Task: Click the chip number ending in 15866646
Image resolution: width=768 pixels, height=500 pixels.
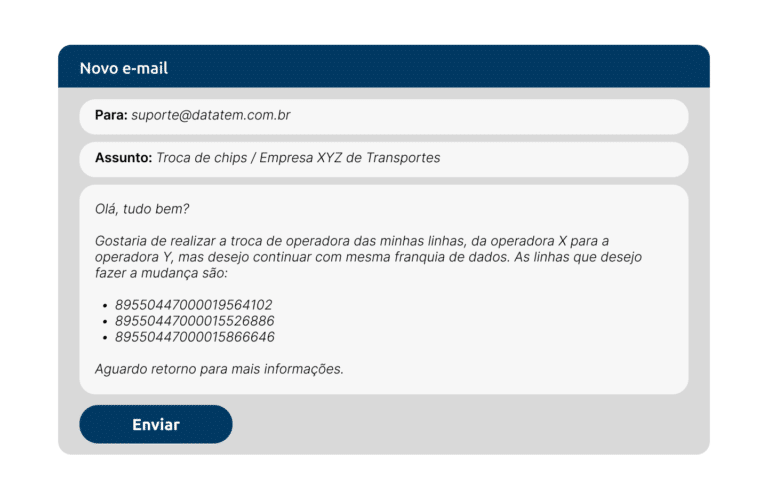Action: point(194,337)
